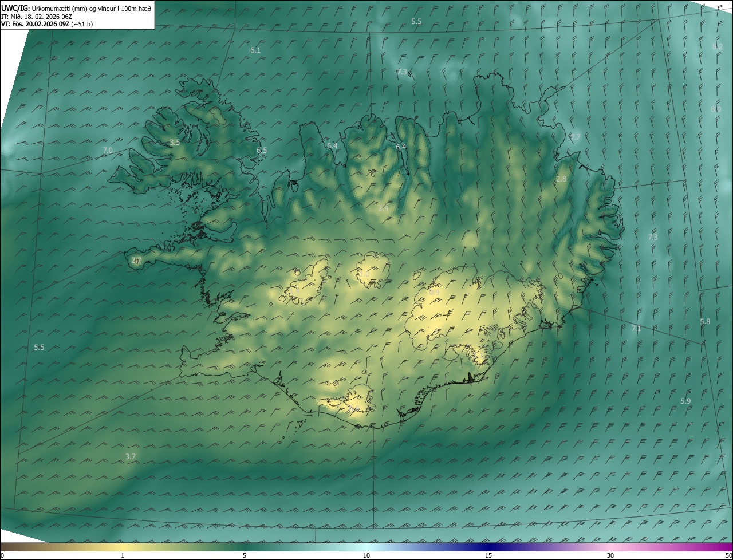Click the 8.0 value label

[716, 109]
